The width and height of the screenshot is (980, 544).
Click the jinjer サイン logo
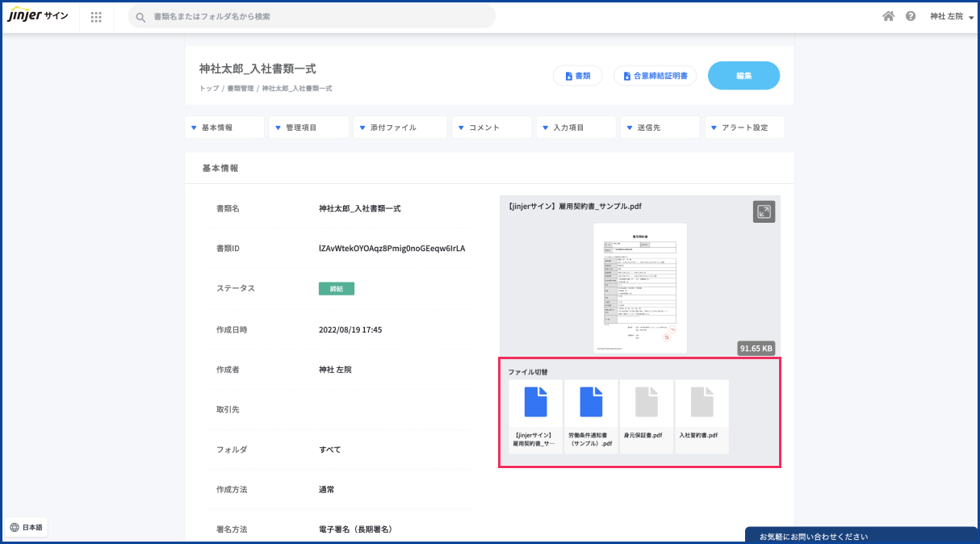coord(38,16)
